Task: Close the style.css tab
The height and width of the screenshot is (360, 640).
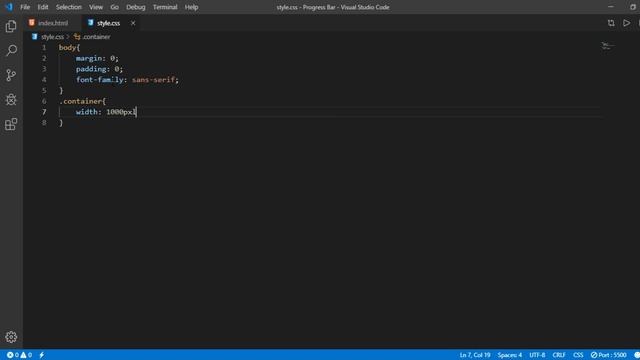Action: click(133, 23)
